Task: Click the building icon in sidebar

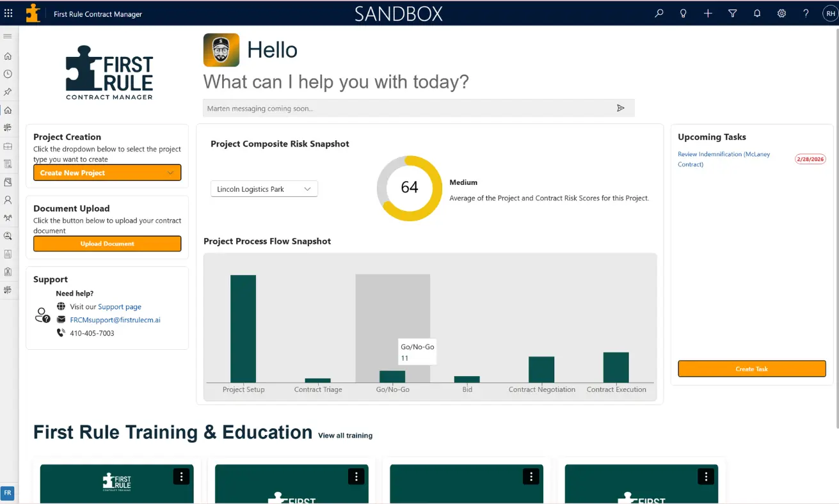Action: [8, 272]
